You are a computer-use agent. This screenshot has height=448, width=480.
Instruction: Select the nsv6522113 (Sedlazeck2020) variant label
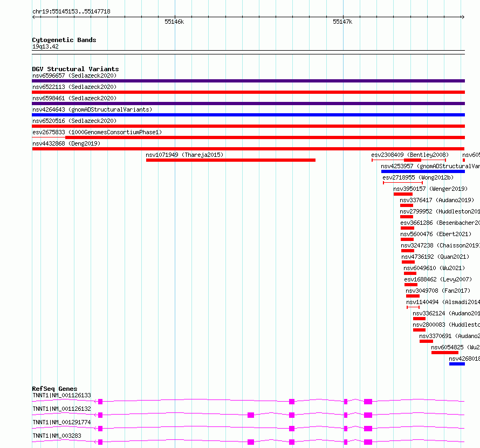(x=74, y=87)
